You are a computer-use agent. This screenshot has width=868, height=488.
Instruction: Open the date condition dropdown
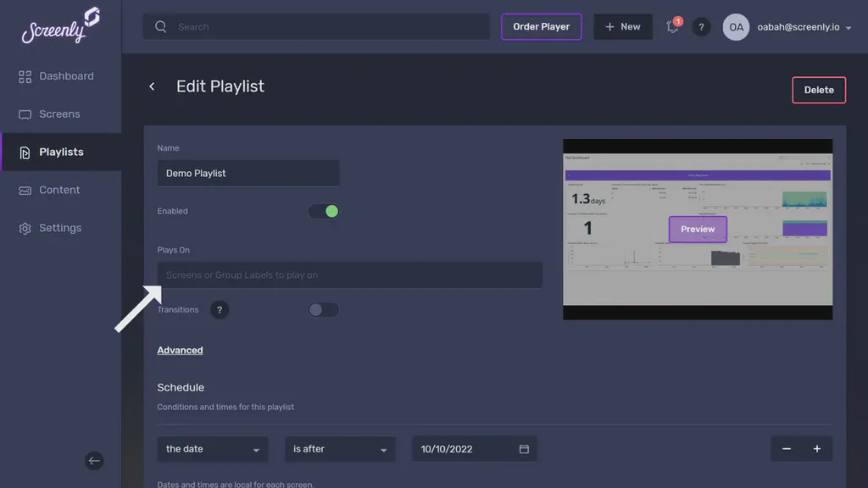click(213, 449)
